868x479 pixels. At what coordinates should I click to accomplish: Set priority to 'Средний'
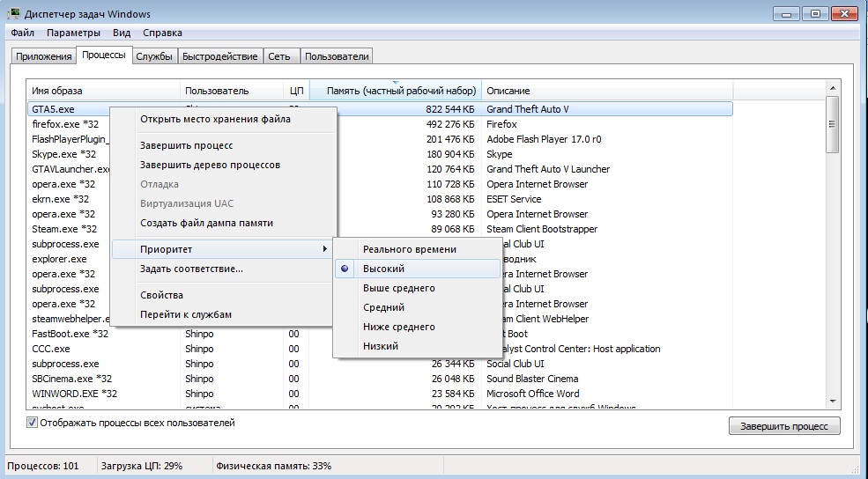417,307
